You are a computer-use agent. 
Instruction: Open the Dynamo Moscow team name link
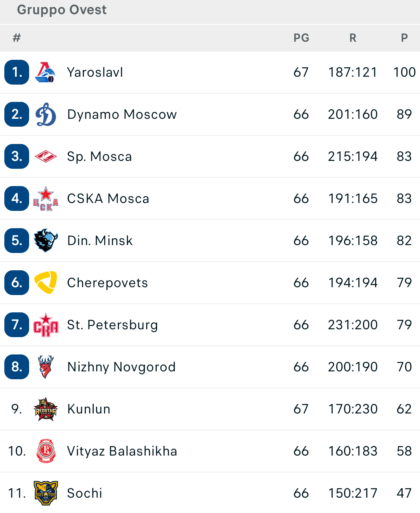pos(122,114)
